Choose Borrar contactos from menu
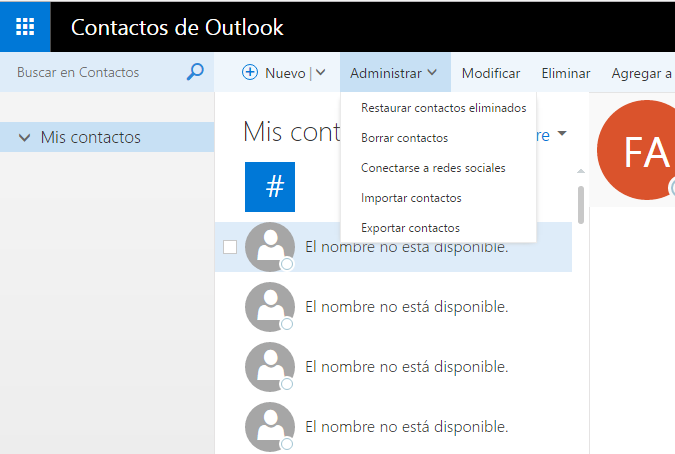The height and width of the screenshot is (454, 675). 404,138
